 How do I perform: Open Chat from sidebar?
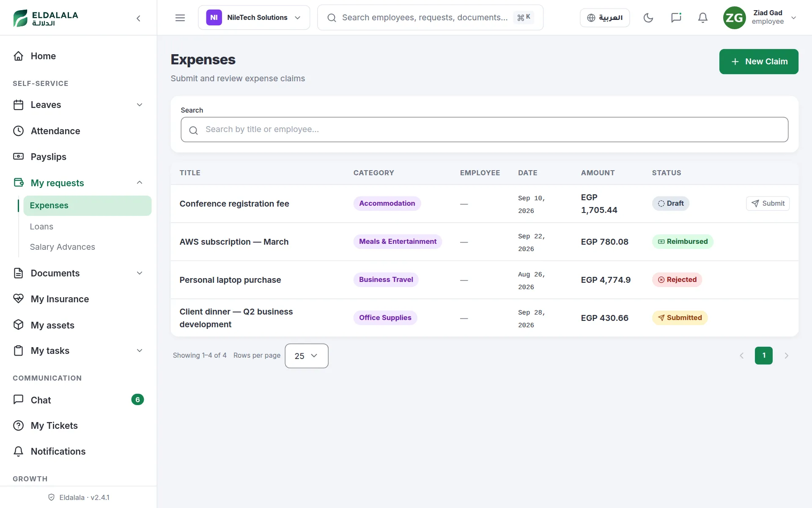point(78,400)
